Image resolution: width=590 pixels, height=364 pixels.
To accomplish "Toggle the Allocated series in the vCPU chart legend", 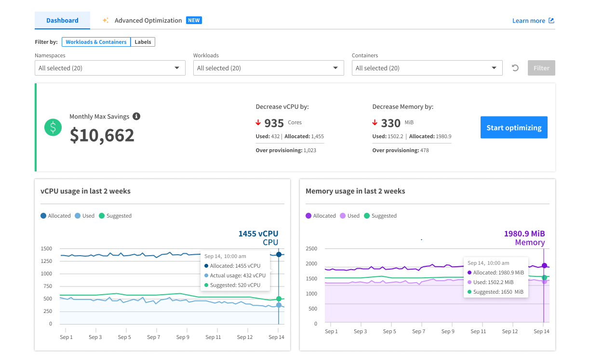I will (x=55, y=216).
